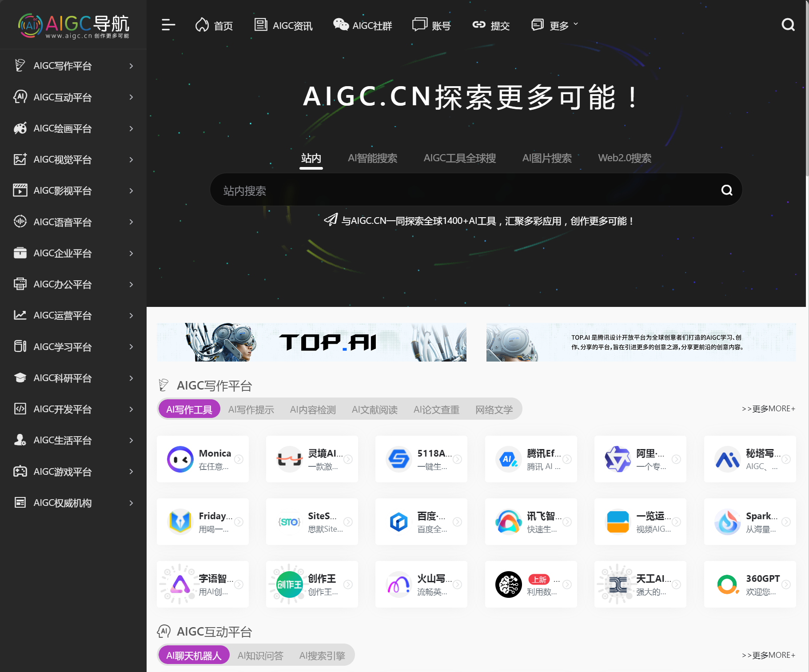Open the 360GPT tool icon
Screen dimensions: 809x672
pos(728,585)
